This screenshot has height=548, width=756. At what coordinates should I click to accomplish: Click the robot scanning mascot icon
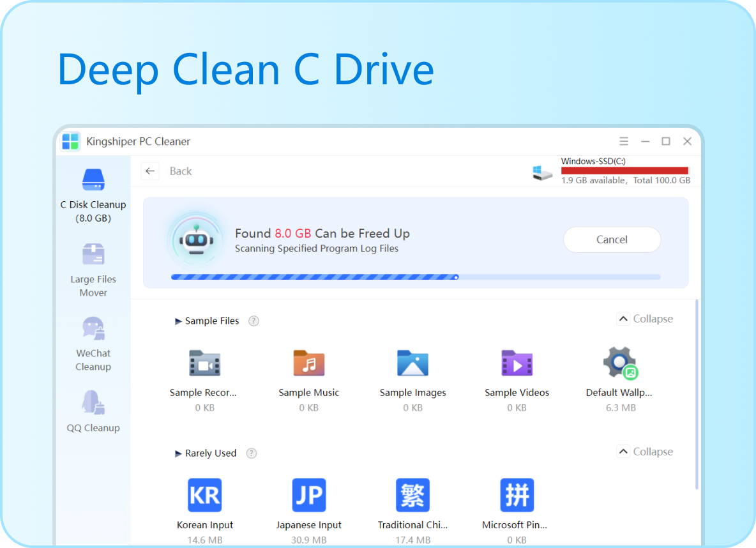point(196,240)
